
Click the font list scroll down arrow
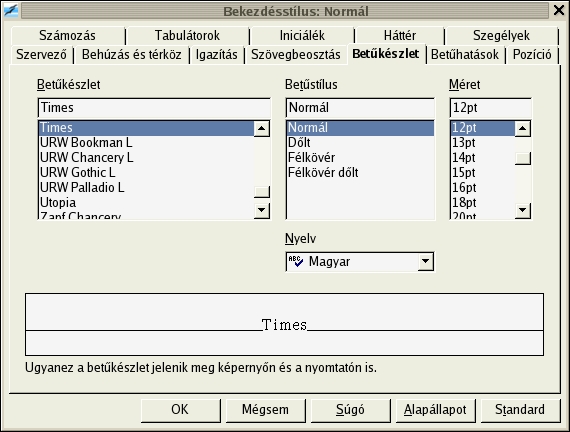(x=262, y=210)
